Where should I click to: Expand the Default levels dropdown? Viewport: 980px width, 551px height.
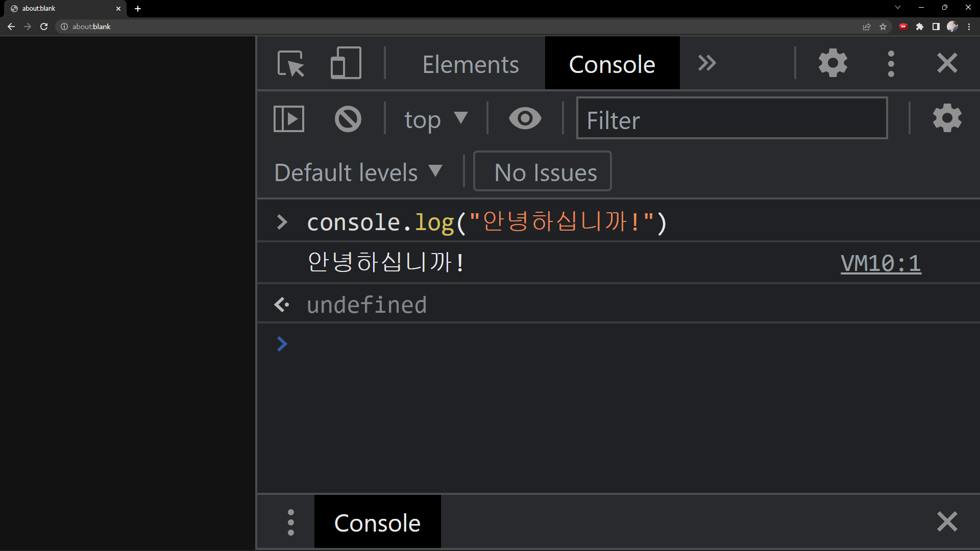360,172
